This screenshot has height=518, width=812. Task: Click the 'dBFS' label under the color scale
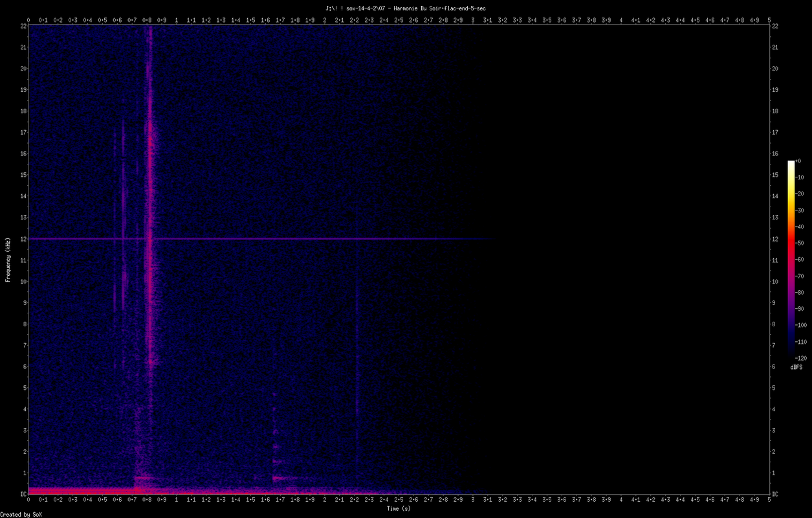(796, 367)
